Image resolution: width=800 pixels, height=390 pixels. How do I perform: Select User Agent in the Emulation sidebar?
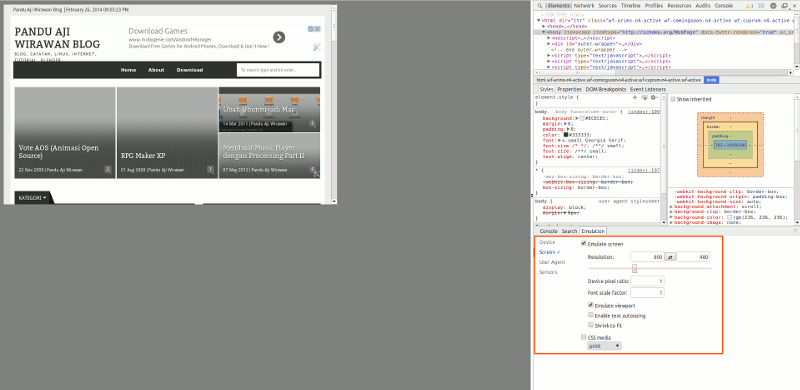tap(552, 262)
